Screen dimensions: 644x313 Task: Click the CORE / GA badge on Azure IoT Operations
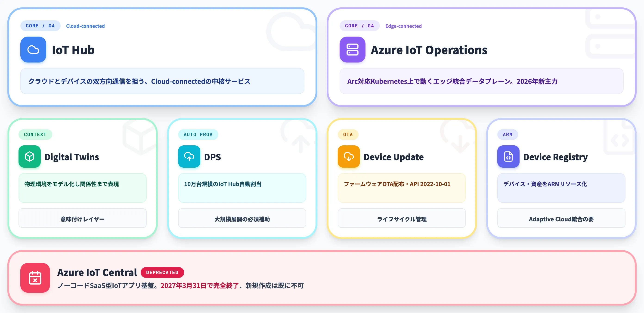coord(359,26)
